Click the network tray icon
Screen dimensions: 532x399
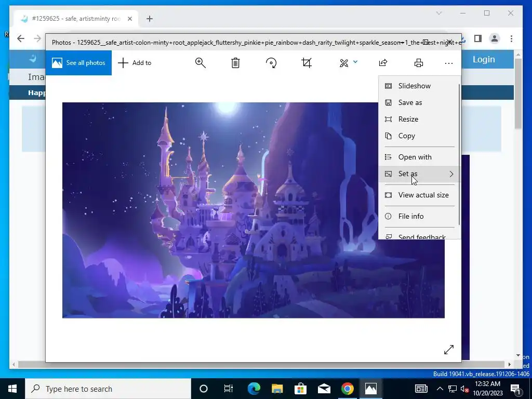click(453, 389)
